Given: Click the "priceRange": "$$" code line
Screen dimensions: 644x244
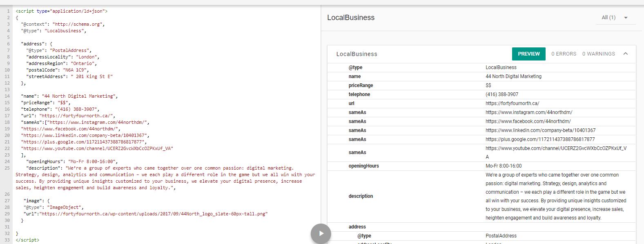Looking at the screenshot, I should [46, 103].
